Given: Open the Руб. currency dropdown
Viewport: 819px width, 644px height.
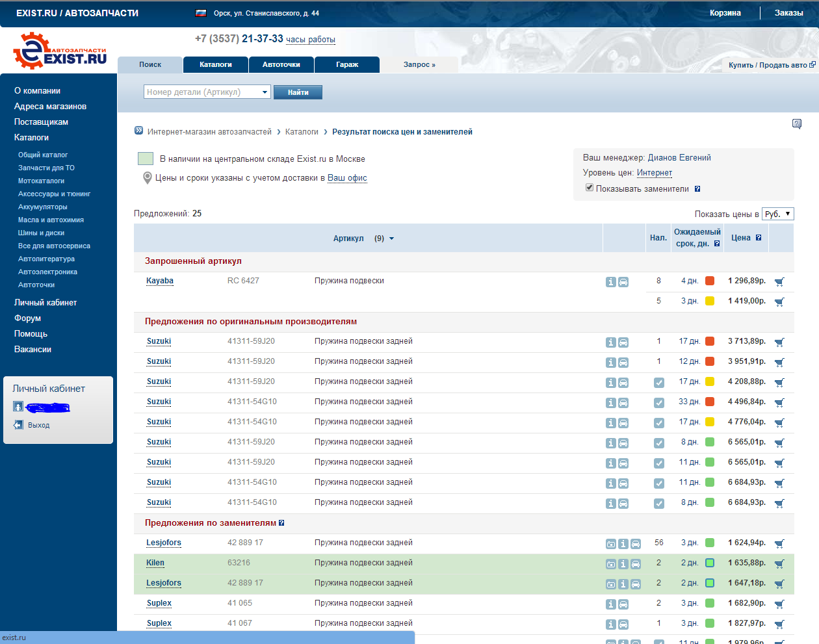Looking at the screenshot, I should [777, 214].
